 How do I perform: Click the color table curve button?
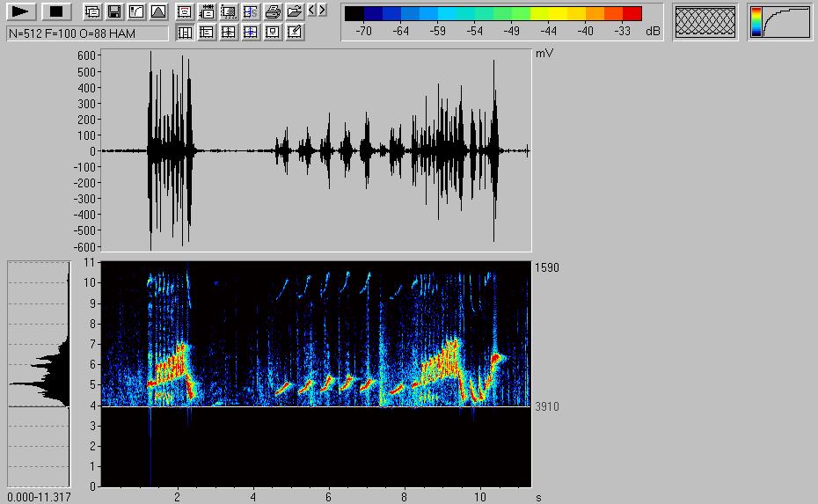pyautogui.click(x=779, y=22)
